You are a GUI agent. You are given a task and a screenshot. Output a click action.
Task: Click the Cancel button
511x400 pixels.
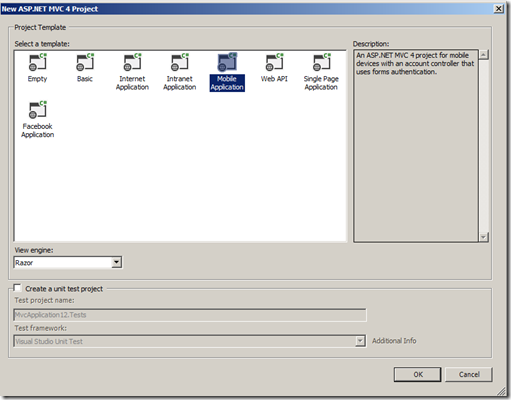(x=469, y=374)
